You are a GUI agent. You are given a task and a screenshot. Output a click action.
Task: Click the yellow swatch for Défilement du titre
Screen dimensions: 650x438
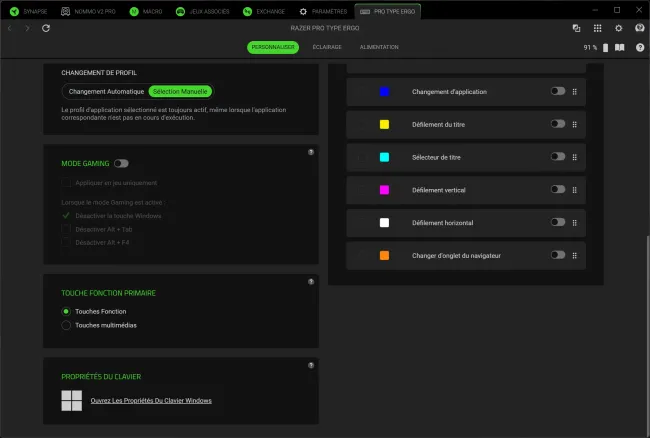tap(384, 124)
